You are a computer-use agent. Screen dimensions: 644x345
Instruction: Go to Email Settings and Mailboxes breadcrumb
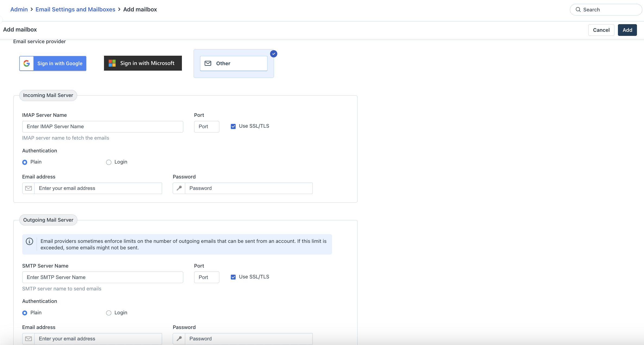click(x=75, y=10)
